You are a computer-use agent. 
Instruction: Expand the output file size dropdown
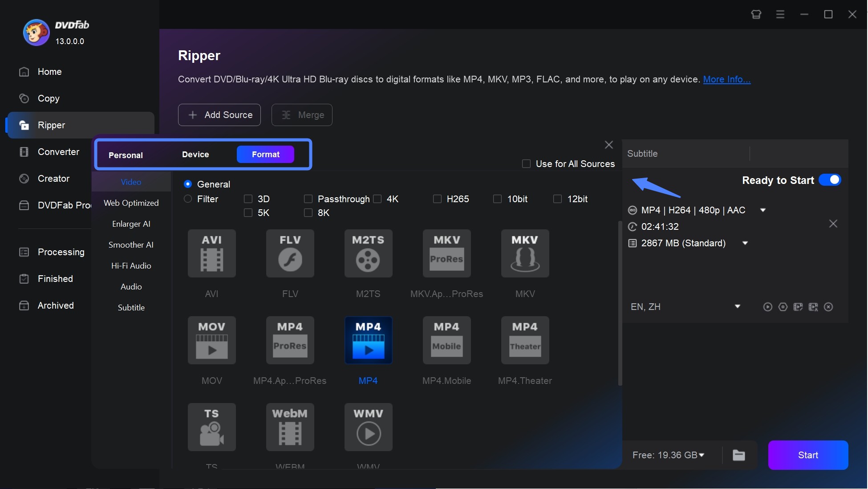point(746,243)
